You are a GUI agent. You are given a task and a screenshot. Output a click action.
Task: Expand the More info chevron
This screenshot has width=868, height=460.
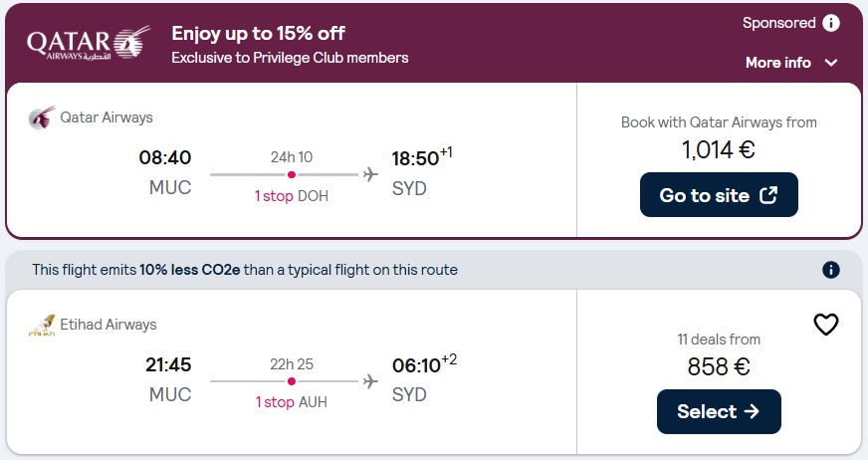(x=830, y=63)
